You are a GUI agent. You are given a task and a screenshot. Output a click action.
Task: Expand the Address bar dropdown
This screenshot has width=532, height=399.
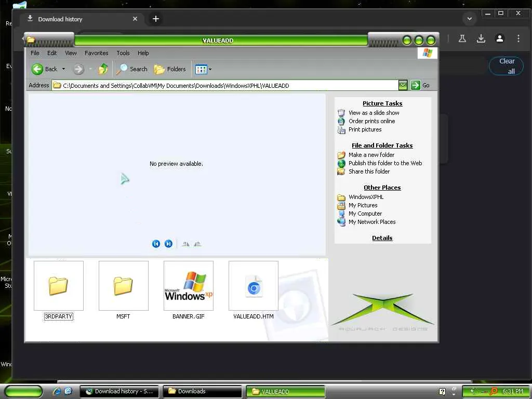(403, 85)
